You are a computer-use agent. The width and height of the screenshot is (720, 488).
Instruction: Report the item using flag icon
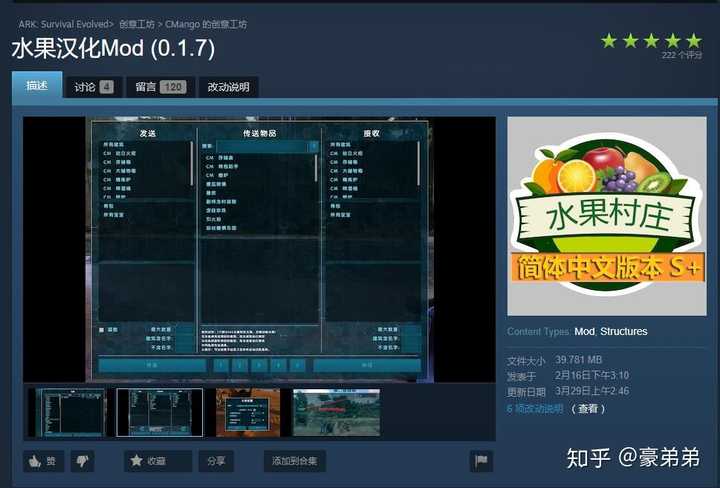click(481, 460)
